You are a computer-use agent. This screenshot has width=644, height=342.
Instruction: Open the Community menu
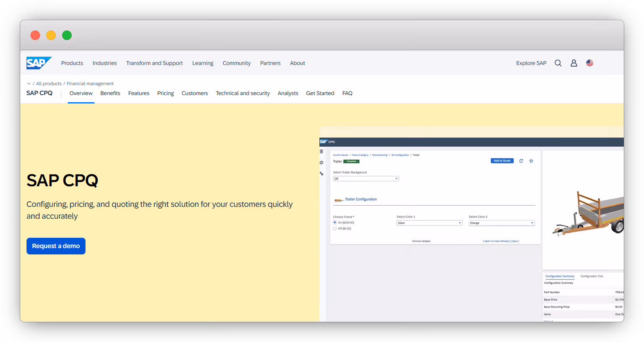237,63
